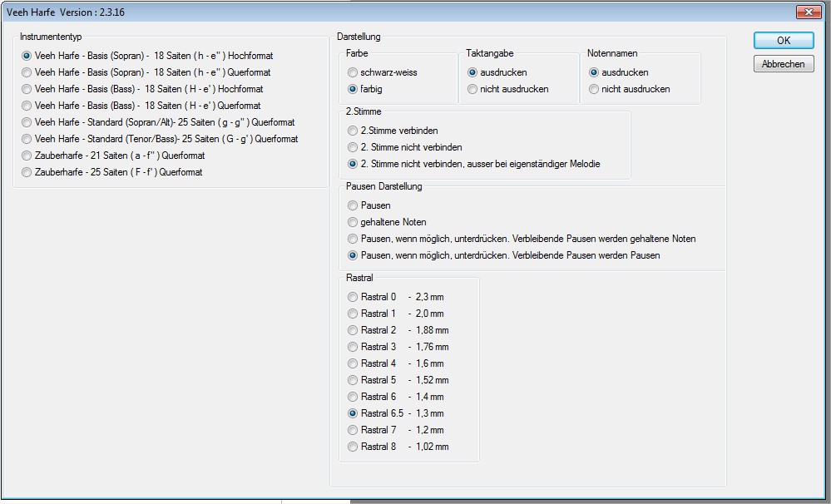Set Farbe to schwarz-weiss
Image resolution: width=831 pixels, height=504 pixels.
coord(354,72)
